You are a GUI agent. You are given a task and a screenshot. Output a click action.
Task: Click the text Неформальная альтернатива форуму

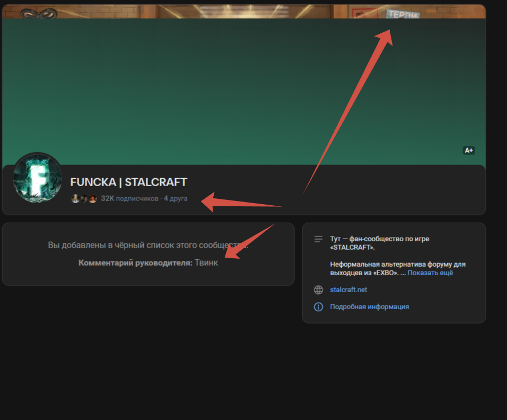(x=398, y=268)
